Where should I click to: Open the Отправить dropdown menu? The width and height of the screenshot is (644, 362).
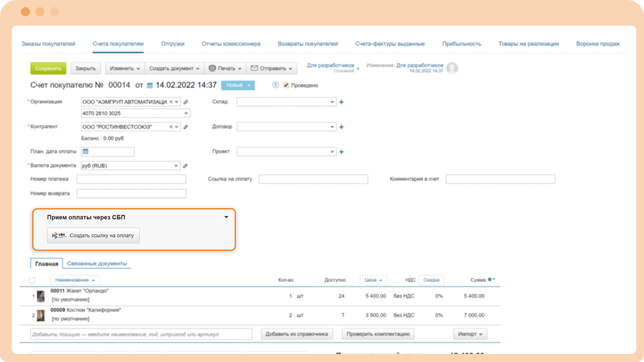272,68
